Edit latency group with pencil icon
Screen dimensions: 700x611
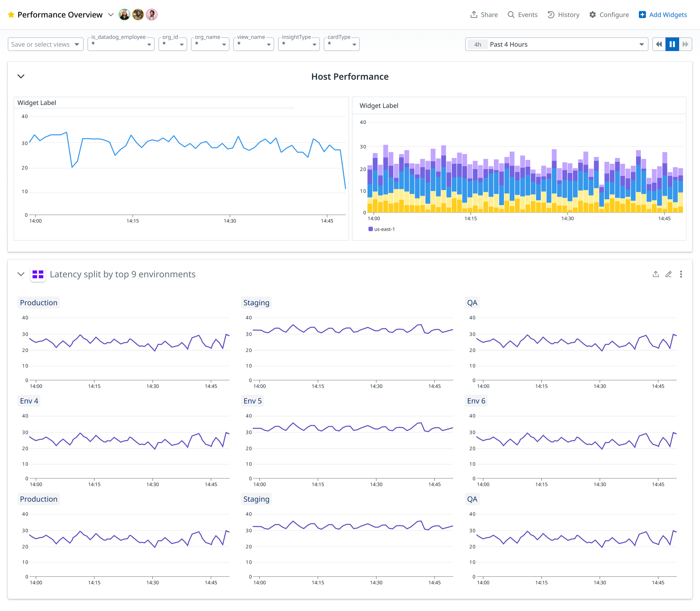668,274
